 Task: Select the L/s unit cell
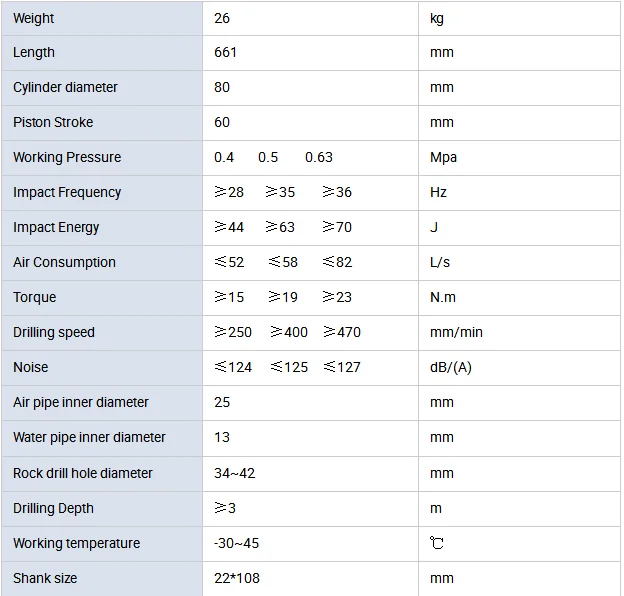tap(440, 262)
